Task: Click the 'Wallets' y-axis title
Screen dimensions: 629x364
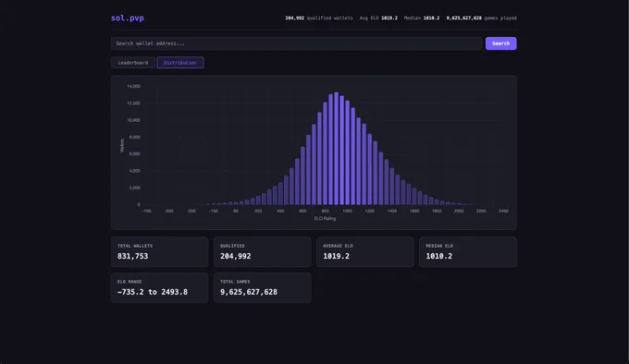Action: [122, 145]
